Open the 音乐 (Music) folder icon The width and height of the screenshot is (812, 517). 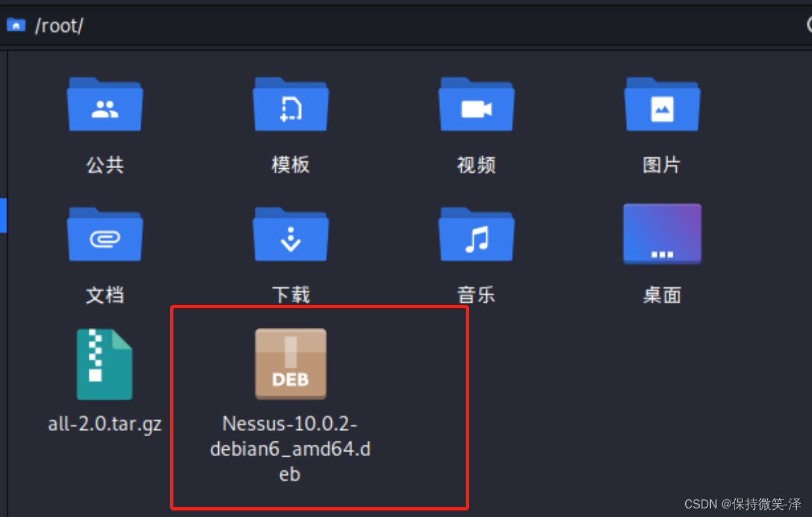point(477,235)
